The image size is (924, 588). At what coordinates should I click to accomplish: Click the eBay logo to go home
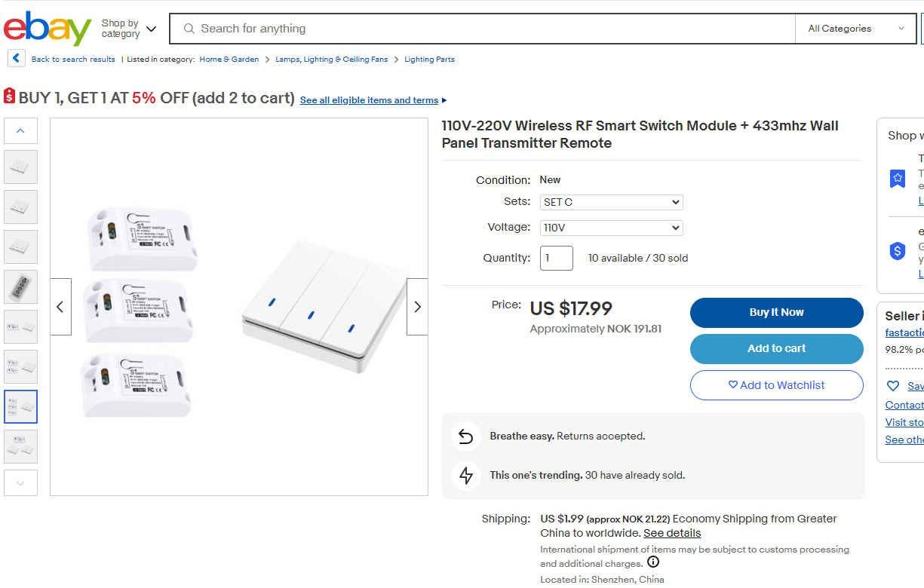tap(45, 28)
